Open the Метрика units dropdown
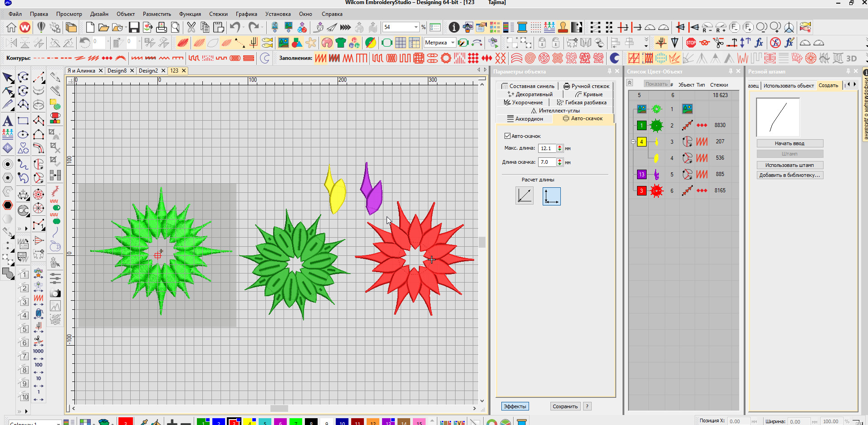 pos(452,43)
